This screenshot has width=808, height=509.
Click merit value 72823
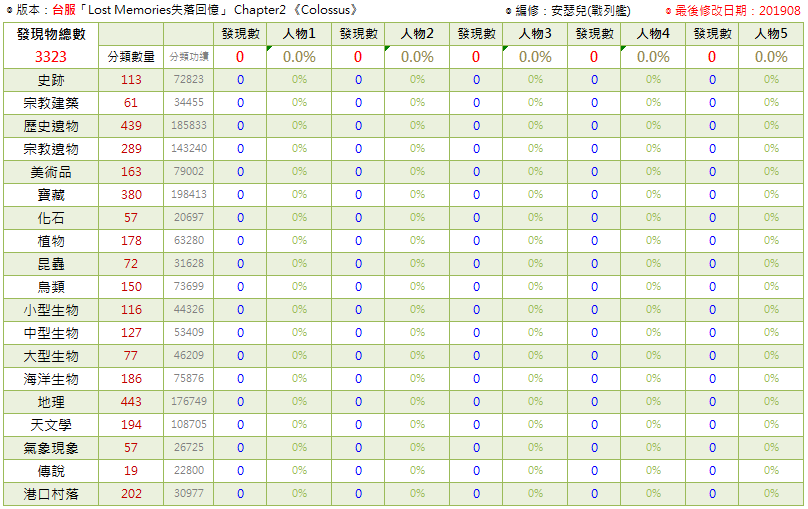click(189, 79)
